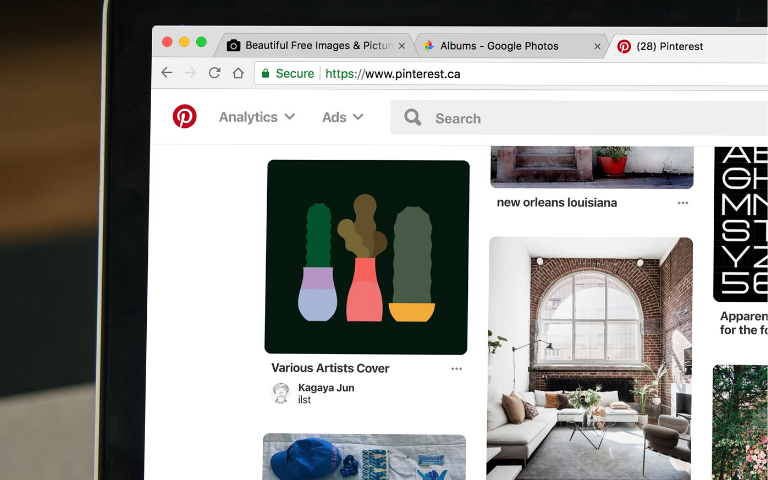Open the new orleans louisiana pin title
Image resolution: width=768 pixels, height=480 pixels.
tap(557, 203)
